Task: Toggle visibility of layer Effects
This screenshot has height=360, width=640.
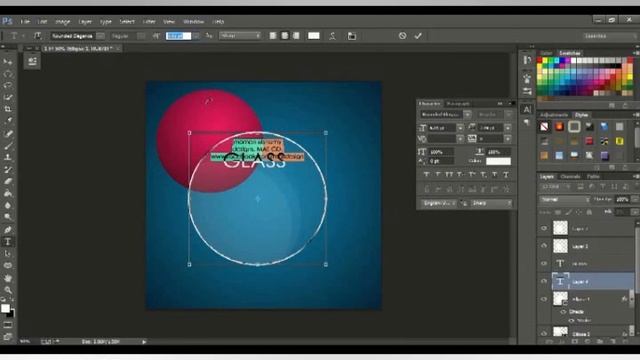Action: pyautogui.click(x=563, y=312)
